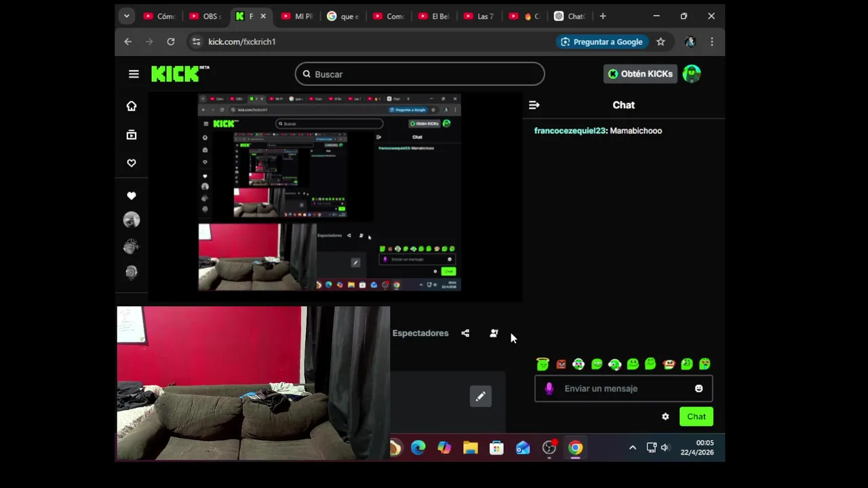Click the green Chat send button
The height and width of the screenshot is (488, 868).
(x=696, y=417)
